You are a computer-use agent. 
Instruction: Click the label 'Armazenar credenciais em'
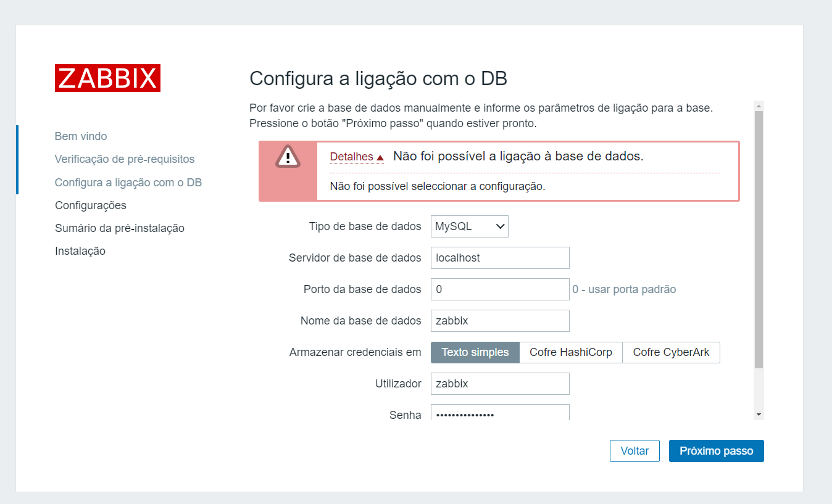pos(356,352)
